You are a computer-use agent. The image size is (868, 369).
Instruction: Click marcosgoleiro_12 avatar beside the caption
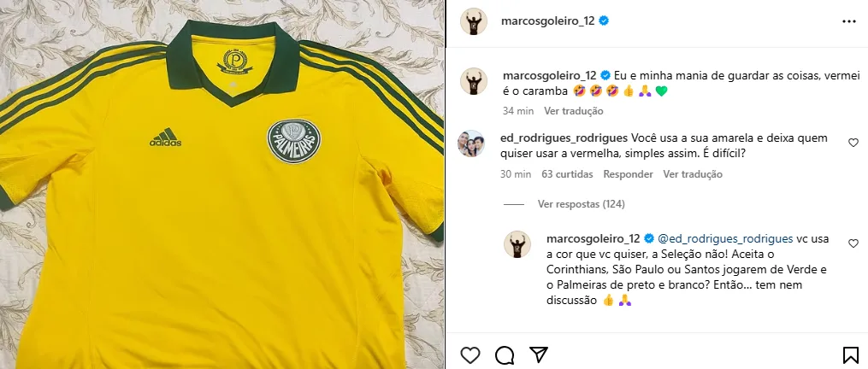pos(474,81)
